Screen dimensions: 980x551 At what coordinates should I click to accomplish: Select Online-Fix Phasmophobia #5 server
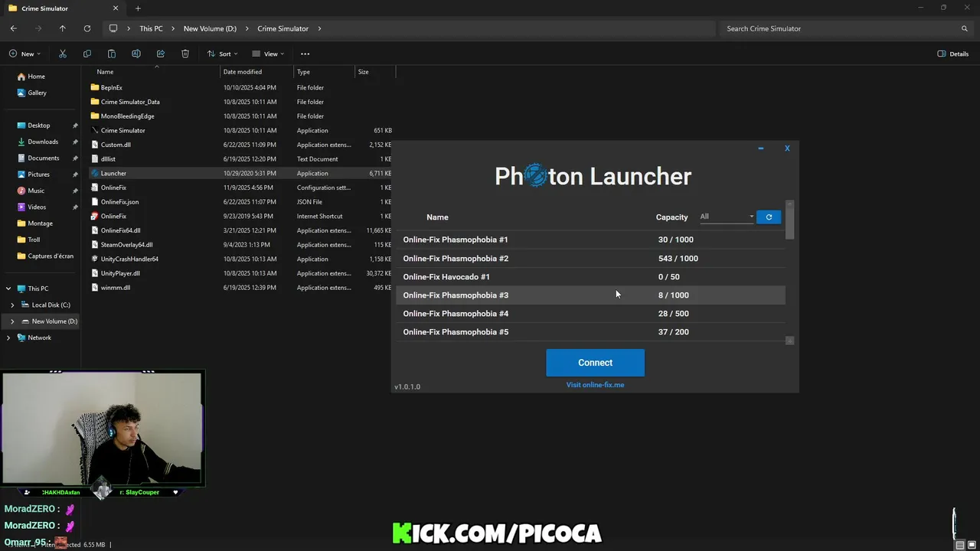coord(590,331)
